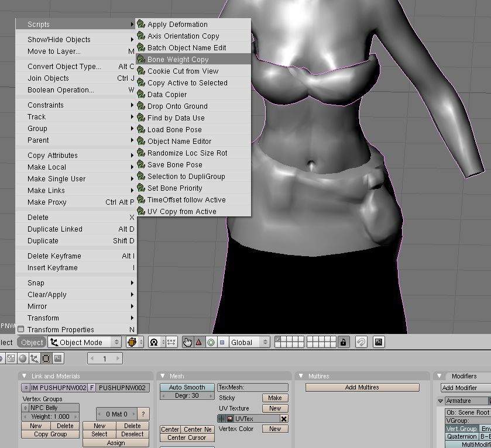Adjust the Weight 1.000 slider
The width and height of the screenshot is (491, 448).
(x=50, y=416)
